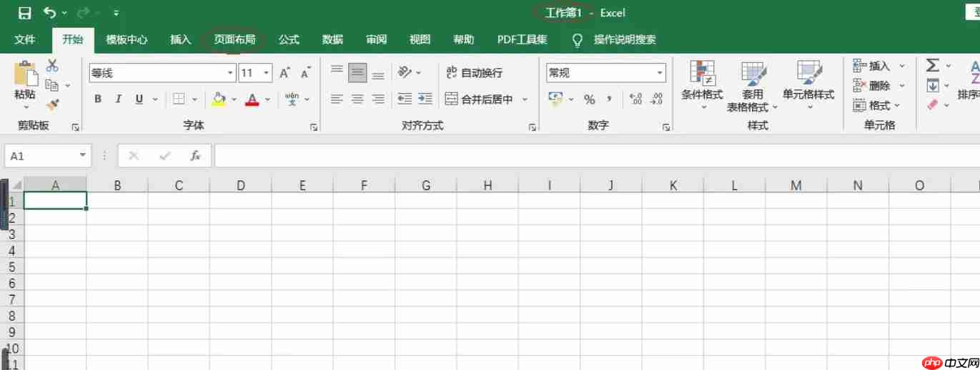The width and height of the screenshot is (980, 370).
Task: Switch to the 页面布局 tab
Action: (x=234, y=40)
